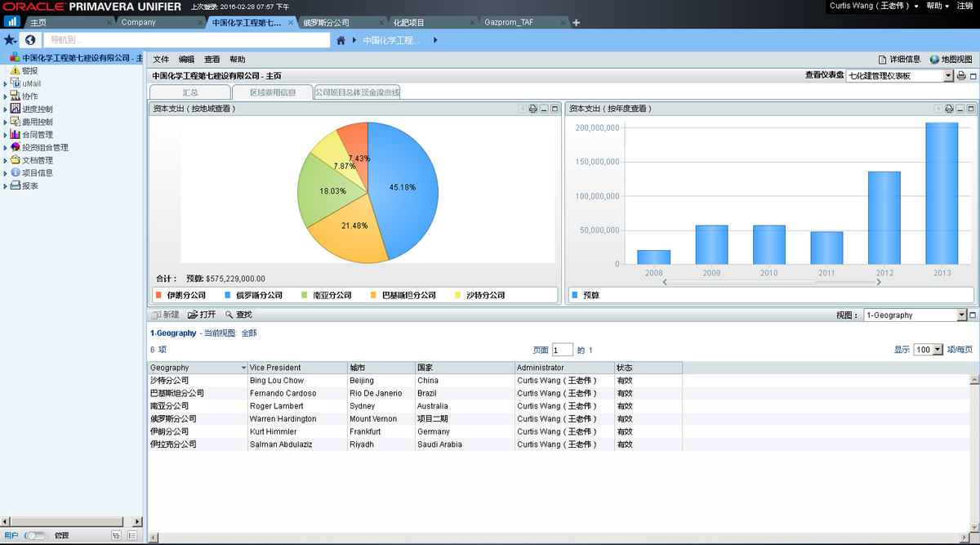Print the 资本支出 (按年度查看) bar chart
980x545 pixels.
tap(949, 109)
